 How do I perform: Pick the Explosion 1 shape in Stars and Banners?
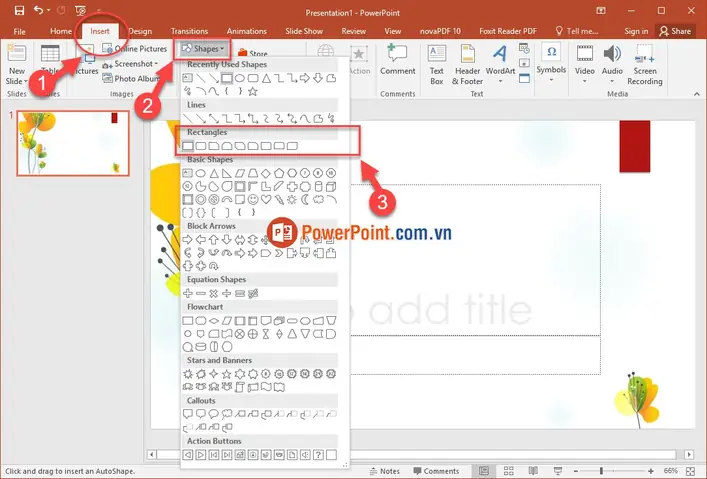[x=188, y=374]
